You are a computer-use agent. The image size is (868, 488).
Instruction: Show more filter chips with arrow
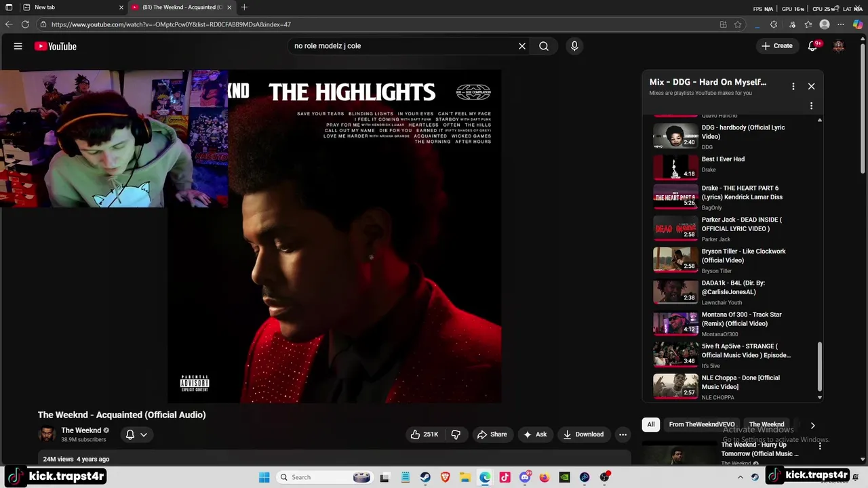(x=812, y=425)
